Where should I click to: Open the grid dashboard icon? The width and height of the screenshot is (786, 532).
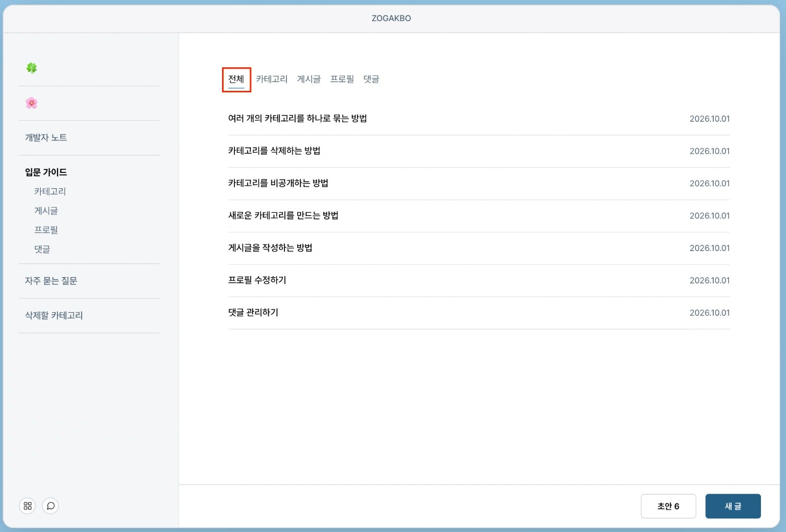[x=28, y=505]
